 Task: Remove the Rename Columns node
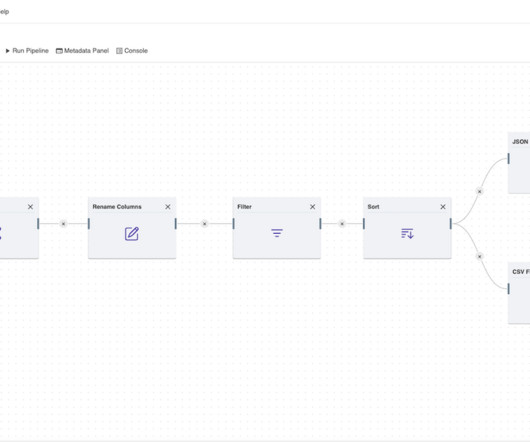coord(168,207)
